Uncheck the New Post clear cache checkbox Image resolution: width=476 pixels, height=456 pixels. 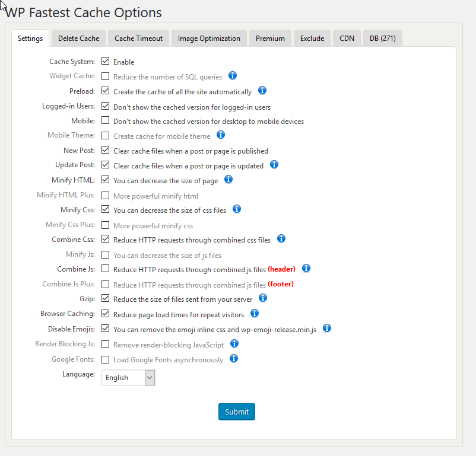pyautogui.click(x=106, y=150)
